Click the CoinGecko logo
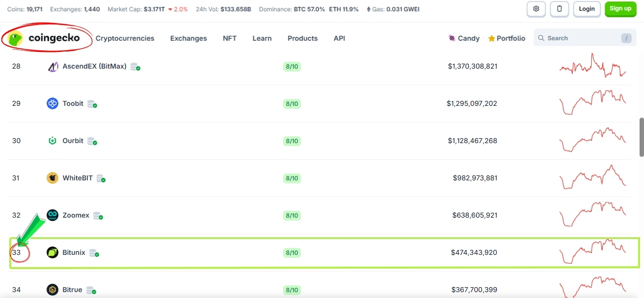Screen dimensions: 644x298 [x=45, y=38]
